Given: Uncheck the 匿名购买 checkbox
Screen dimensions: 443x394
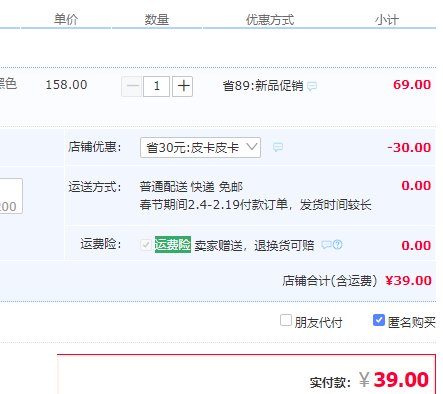Looking at the screenshot, I should click(379, 320).
